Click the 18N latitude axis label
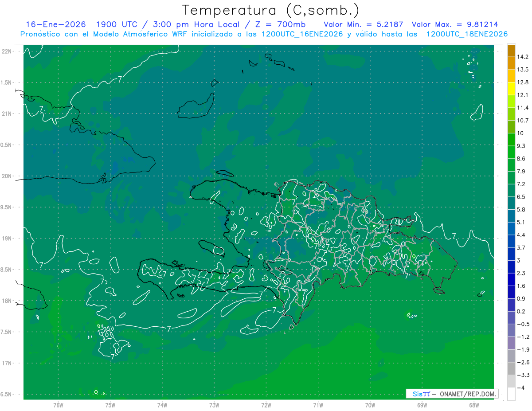The image size is (532, 411). [x=8, y=301]
